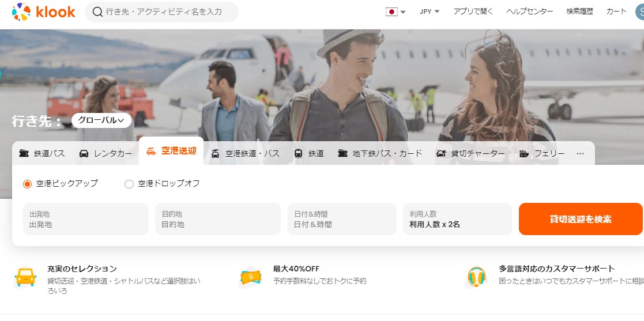This screenshot has width=644, height=321.
Task: Click the 予約手数料なしでおトクに予約 text
Action: [x=319, y=282]
